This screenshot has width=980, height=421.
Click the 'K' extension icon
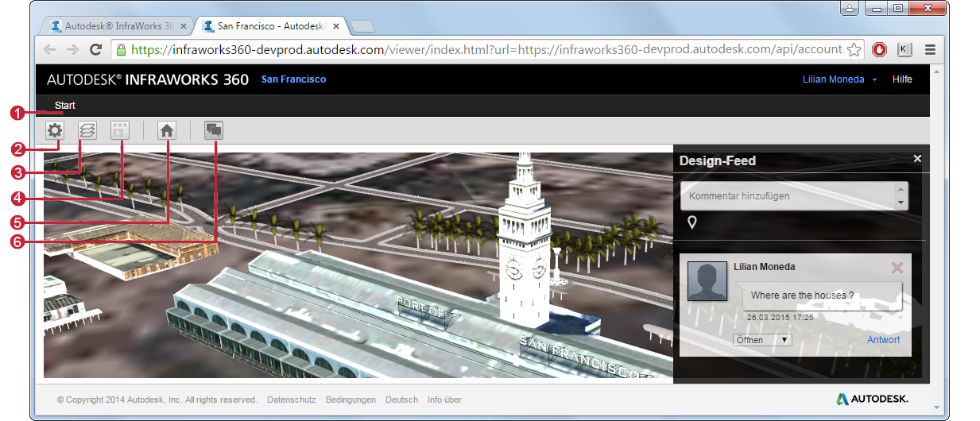904,49
